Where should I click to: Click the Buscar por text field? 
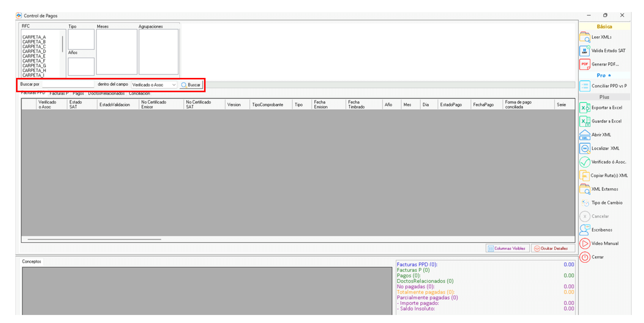(68, 84)
